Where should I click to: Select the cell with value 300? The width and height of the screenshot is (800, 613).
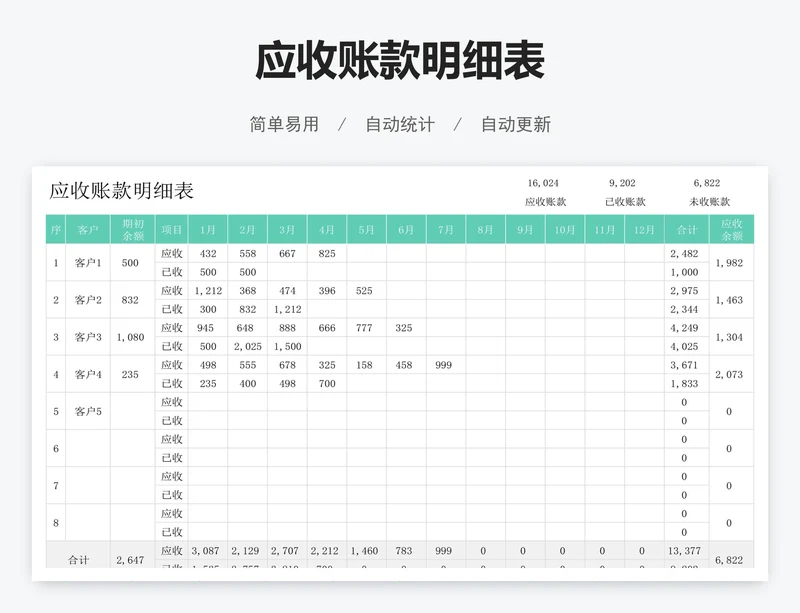tap(208, 309)
